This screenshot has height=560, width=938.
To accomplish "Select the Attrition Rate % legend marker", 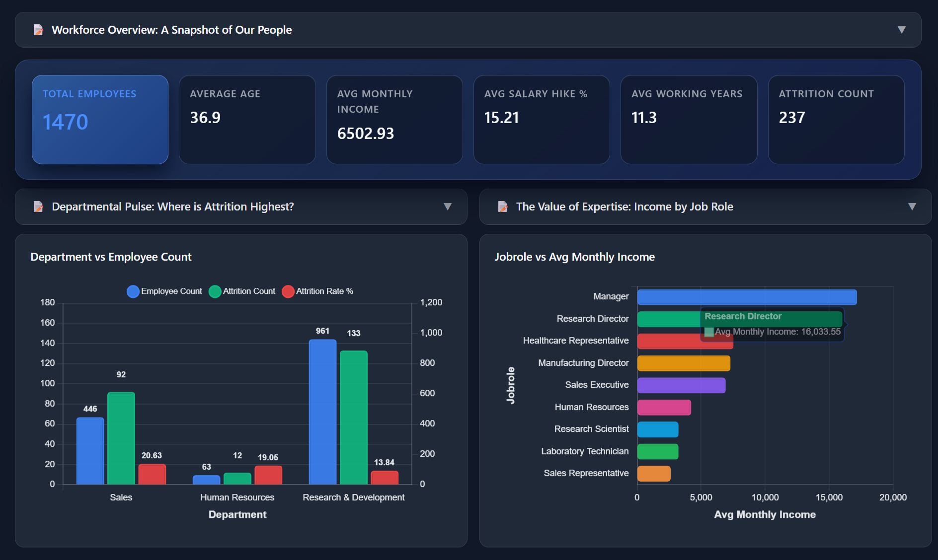I will (x=288, y=291).
